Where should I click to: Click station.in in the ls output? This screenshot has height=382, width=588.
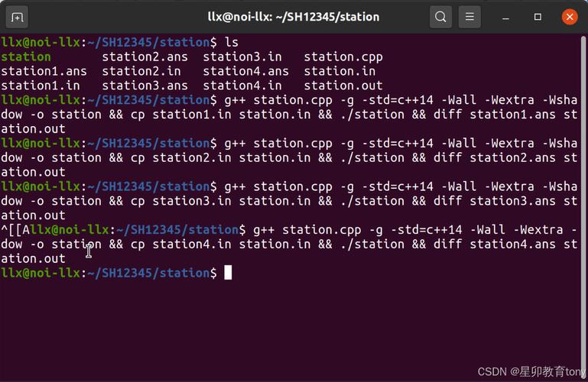339,71
